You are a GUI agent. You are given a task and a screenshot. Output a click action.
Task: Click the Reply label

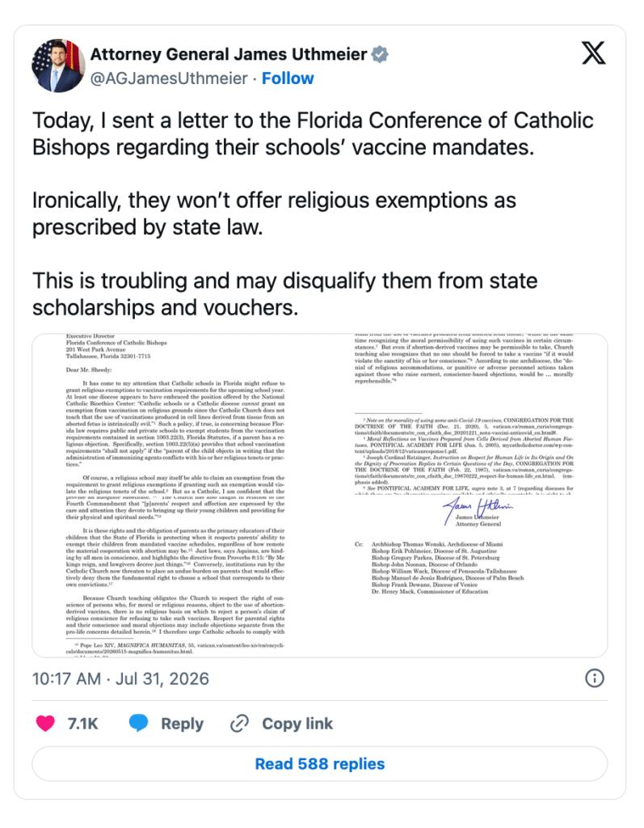click(x=182, y=724)
